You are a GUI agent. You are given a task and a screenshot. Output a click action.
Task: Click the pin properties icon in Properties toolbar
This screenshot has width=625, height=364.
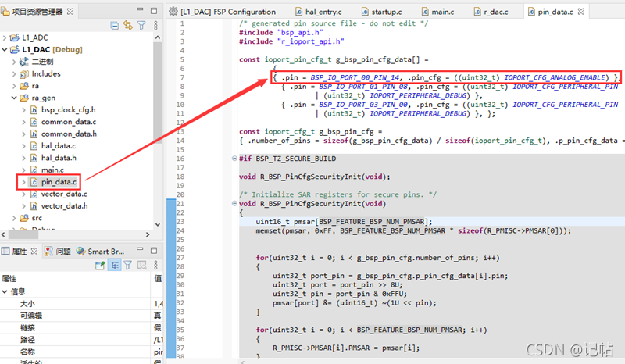(100, 266)
